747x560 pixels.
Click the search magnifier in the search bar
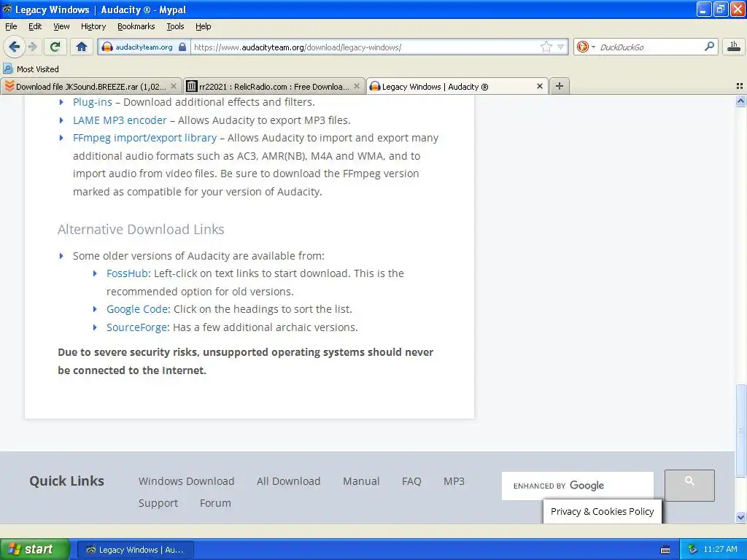pyautogui.click(x=709, y=47)
